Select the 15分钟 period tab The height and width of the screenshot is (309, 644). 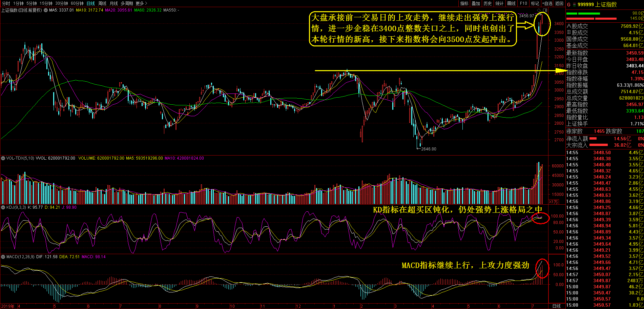click(46, 3)
